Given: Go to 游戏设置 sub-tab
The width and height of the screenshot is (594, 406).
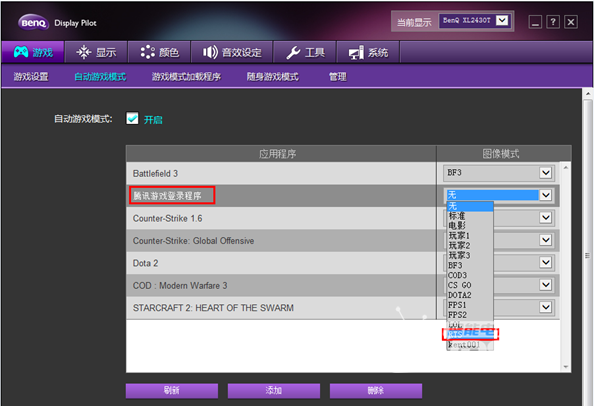Looking at the screenshot, I should [x=31, y=77].
